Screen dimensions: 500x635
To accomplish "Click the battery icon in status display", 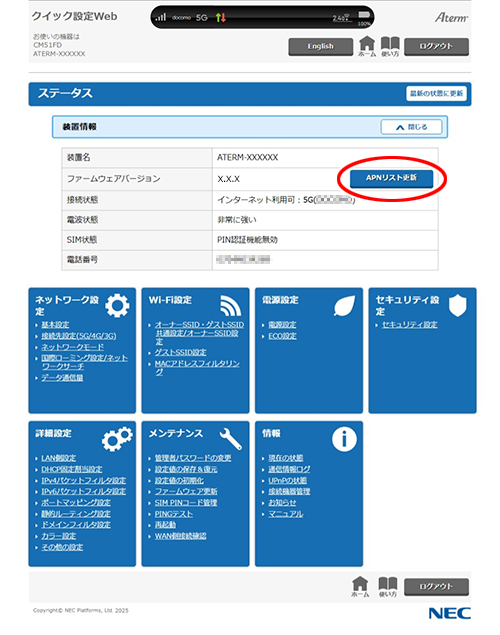I will pyautogui.click(x=364, y=15).
